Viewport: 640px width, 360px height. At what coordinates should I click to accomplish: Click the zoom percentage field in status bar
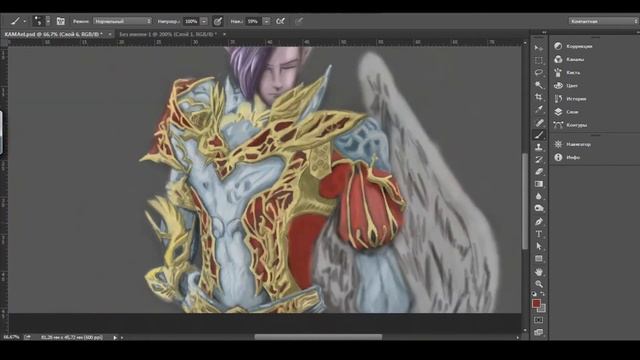pos(11,338)
